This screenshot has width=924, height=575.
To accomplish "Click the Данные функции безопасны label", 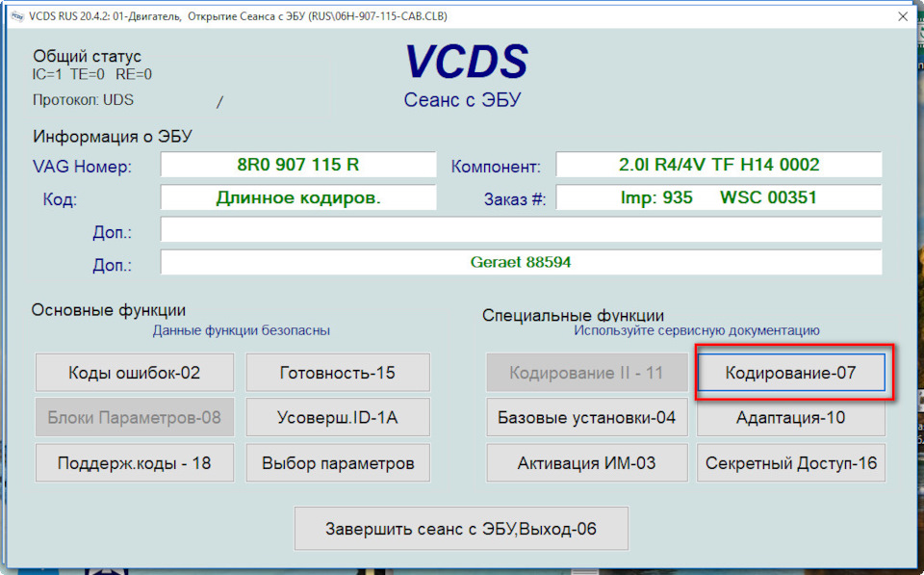I will pos(243,329).
